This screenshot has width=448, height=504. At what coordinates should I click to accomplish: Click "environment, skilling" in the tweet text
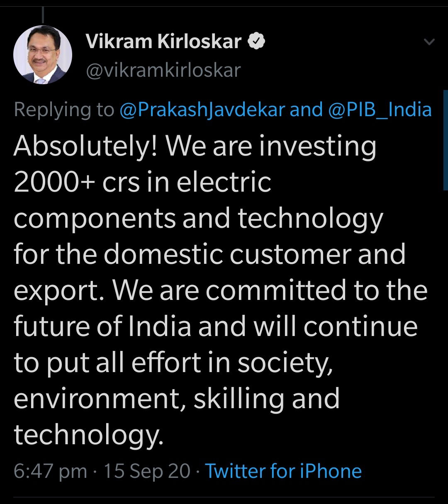coord(149,399)
